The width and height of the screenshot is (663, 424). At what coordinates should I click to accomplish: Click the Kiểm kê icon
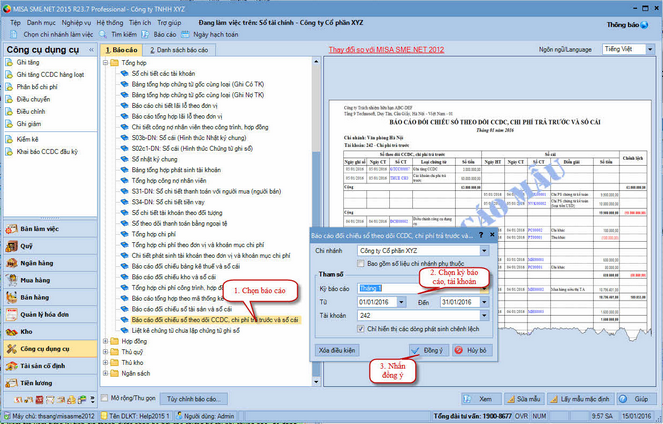pos(9,139)
